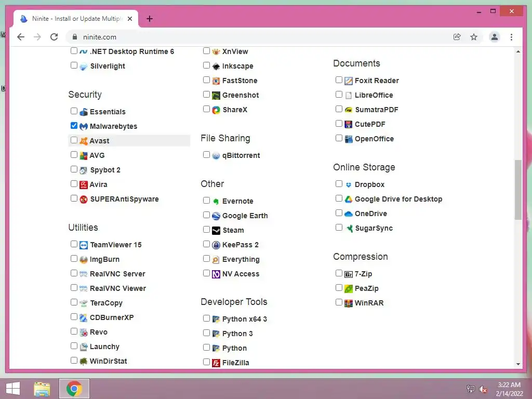Enable the SumatraPDF checkbox
Viewport: 532px width, 399px height.
pyautogui.click(x=339, y=109)
